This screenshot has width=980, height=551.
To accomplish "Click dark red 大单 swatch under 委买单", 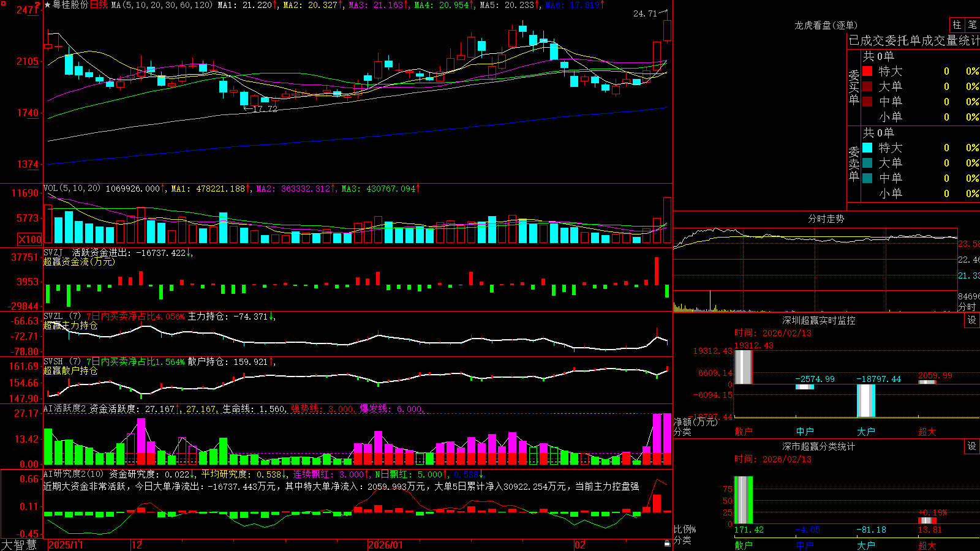I will click(x=867, y=86).
